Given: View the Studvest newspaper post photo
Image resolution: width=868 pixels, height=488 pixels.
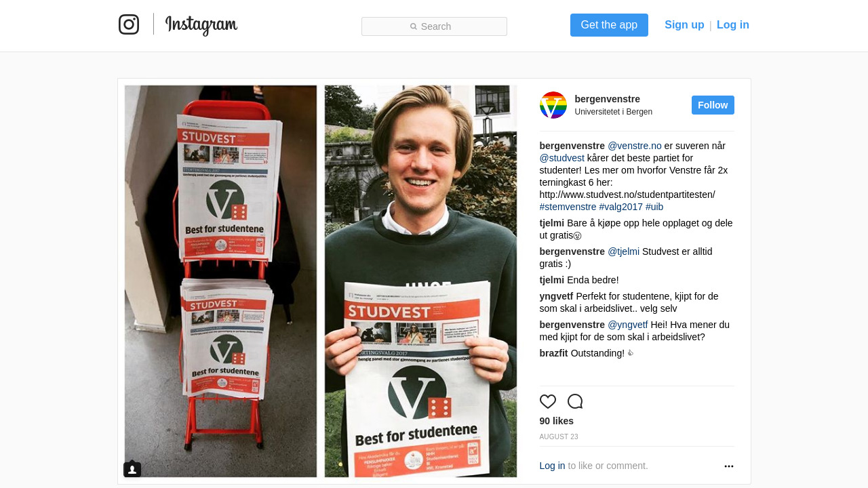Looking at the screenshot, I should pos(321,281).
